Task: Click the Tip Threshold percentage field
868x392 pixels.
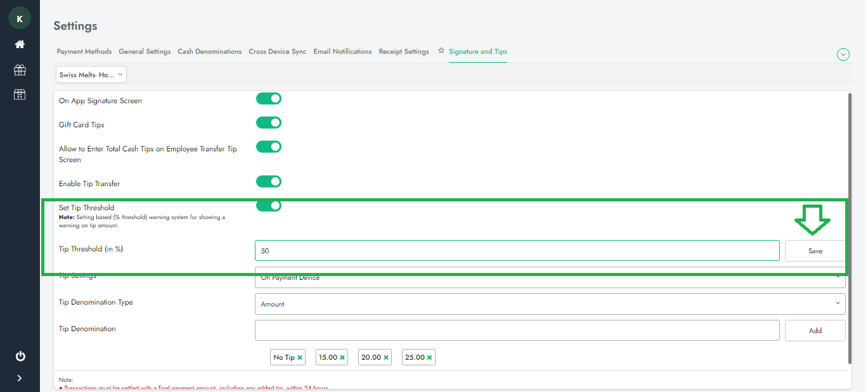Action: (x=517, y=251)
